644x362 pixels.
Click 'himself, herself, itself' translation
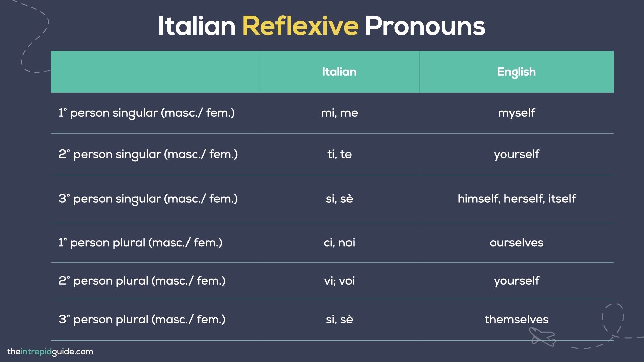517,199
